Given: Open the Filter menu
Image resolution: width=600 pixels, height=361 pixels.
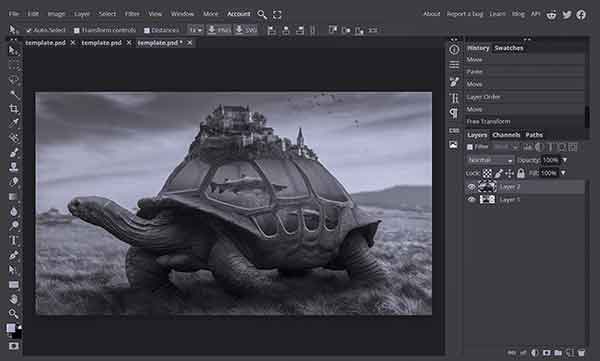Looking at the screenshot, I should click(x=132, y=14).
